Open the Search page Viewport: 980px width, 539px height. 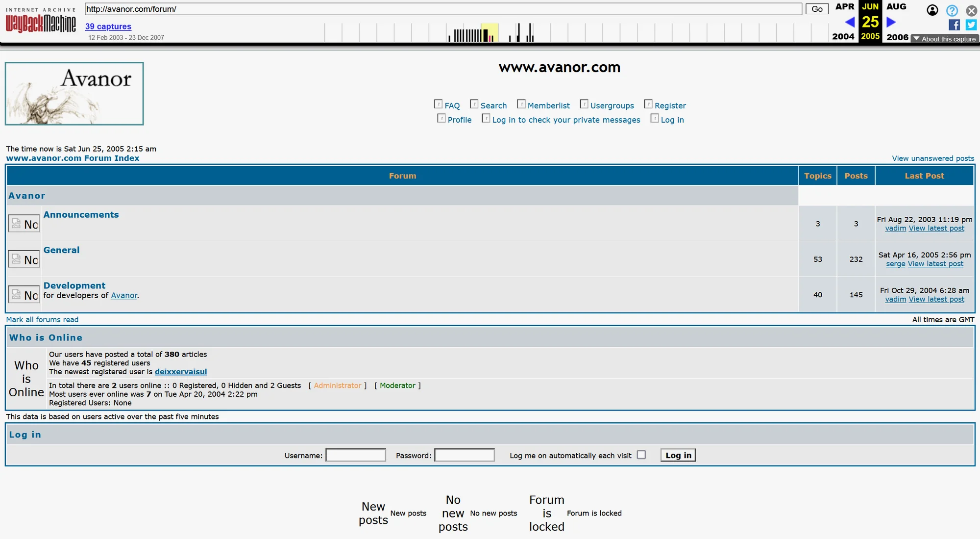click(493, 105)
